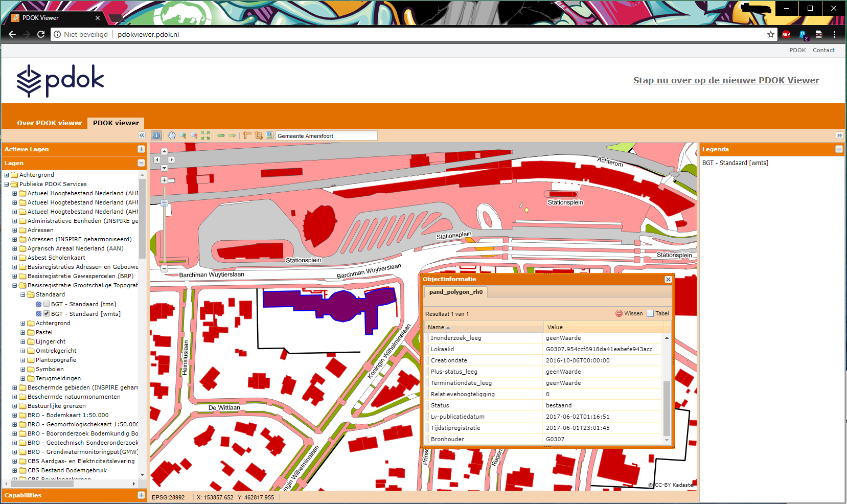This screenshot has height=504, width=847.
Task: Open the nieuwe PDOK Viewer link
Action: [x=726, y=80]
